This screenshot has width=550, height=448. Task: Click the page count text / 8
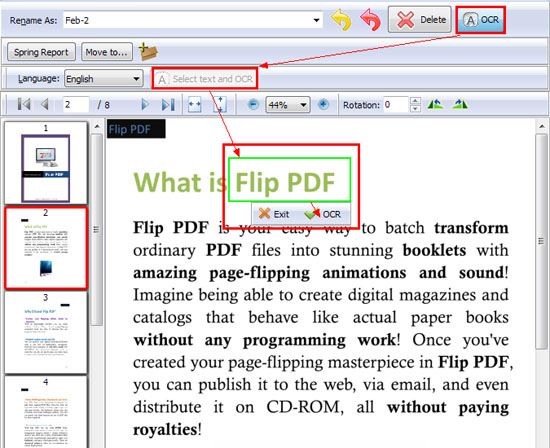pyautogui.click(x=103, y=105)
